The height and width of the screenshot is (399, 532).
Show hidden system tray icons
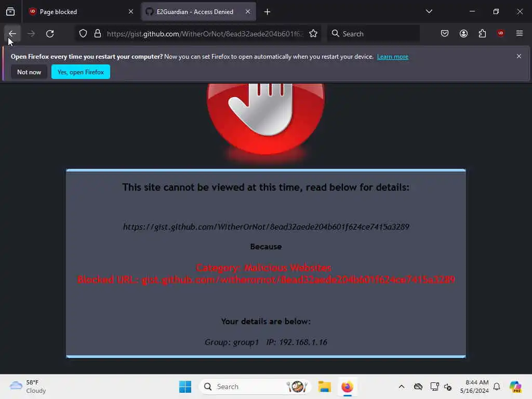point(402,387)
